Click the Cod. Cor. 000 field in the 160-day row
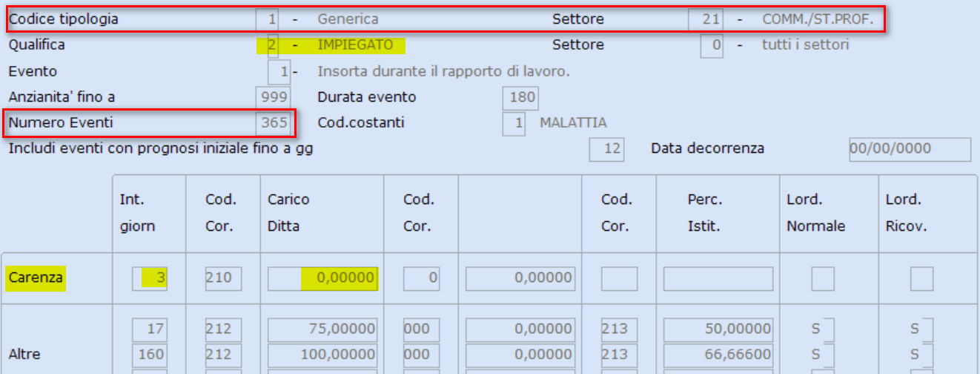 [421, 354]
